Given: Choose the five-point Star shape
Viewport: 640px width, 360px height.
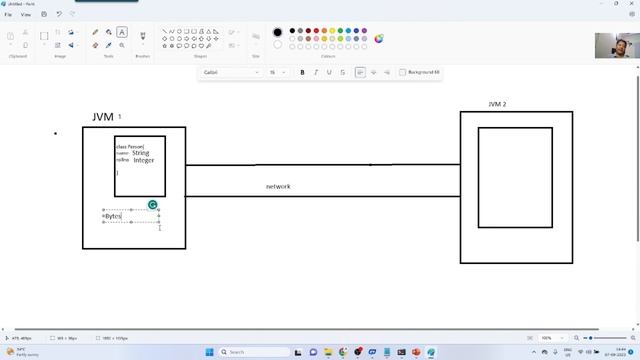Looking at the screenshot, I should 164,46.
